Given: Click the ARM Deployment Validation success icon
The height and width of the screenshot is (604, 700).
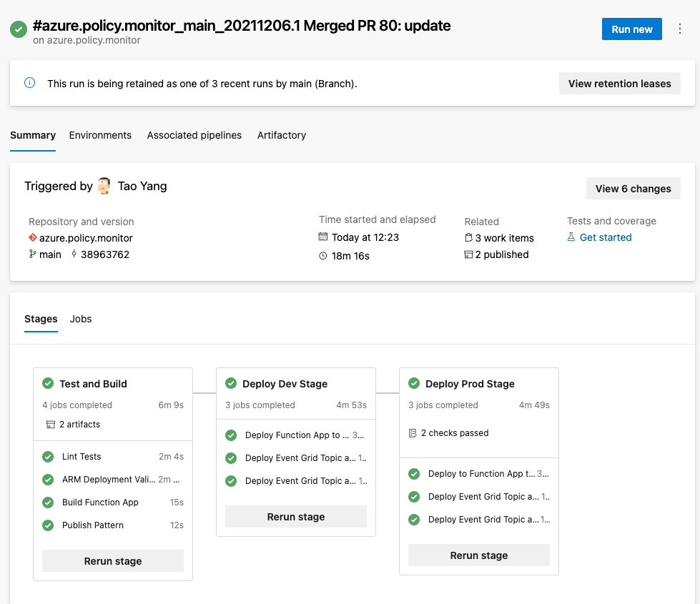Looking at the screenshot, I should [x=48, y=480].
